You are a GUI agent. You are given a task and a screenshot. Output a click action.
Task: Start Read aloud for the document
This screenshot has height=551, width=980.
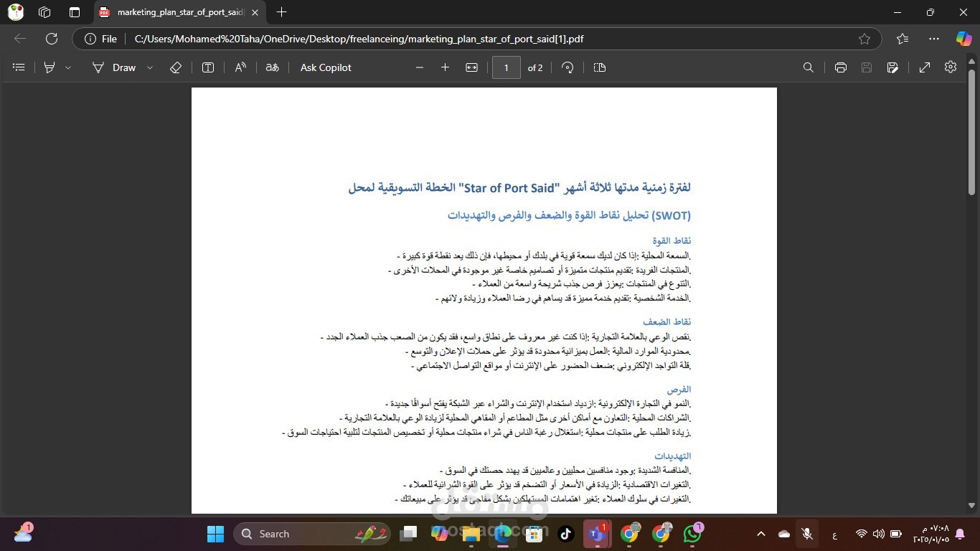pos(240,67)
